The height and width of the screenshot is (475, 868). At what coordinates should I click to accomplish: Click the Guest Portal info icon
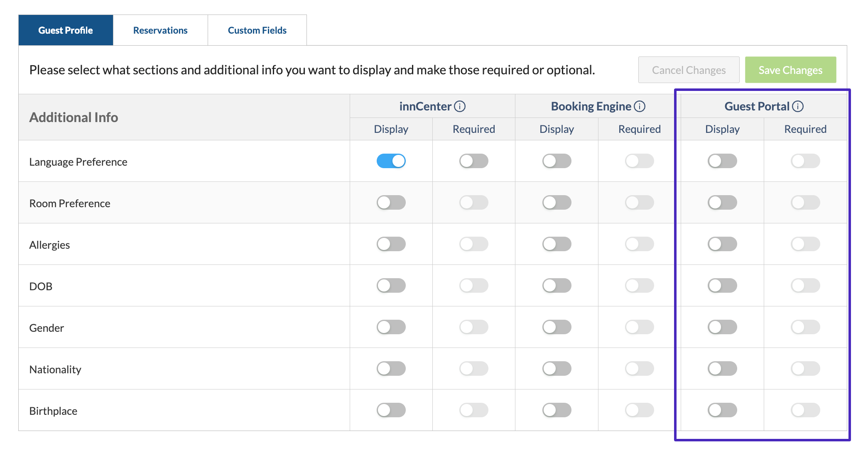click(x=798, y=106)
